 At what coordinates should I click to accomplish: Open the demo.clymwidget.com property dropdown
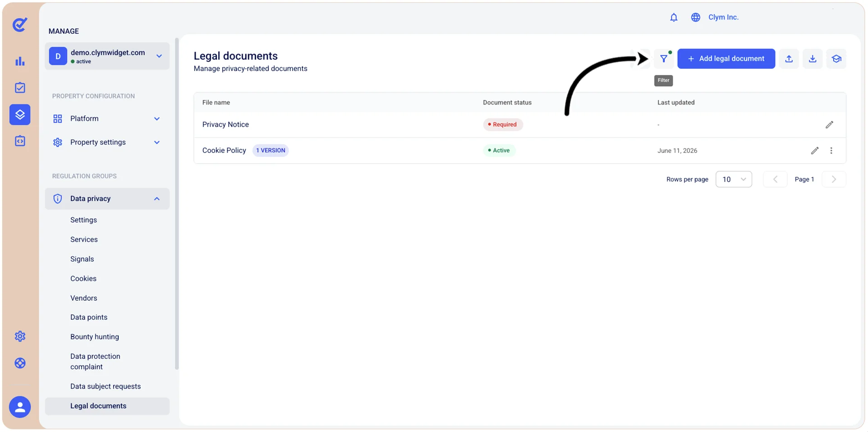click(107, 56)
